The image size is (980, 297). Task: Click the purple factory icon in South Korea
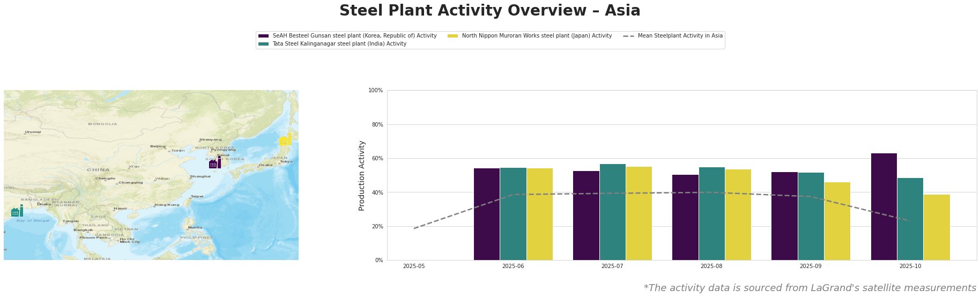click(214, 162)
